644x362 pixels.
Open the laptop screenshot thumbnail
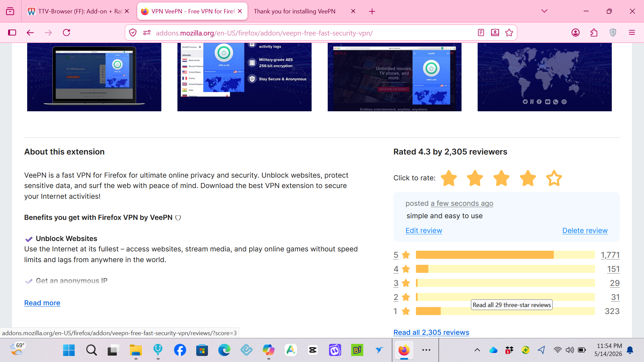94,77
